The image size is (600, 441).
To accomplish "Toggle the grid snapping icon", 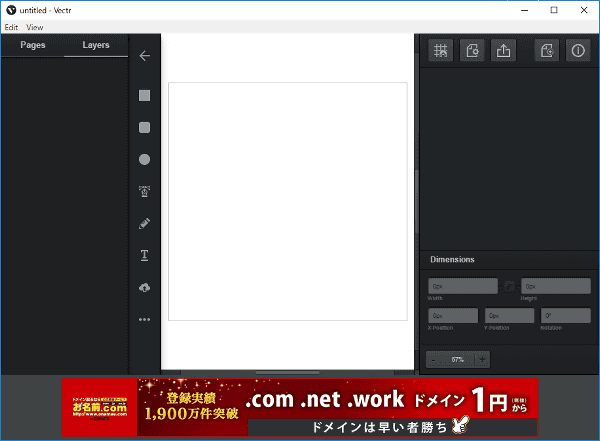I will [x=440, y=51].
